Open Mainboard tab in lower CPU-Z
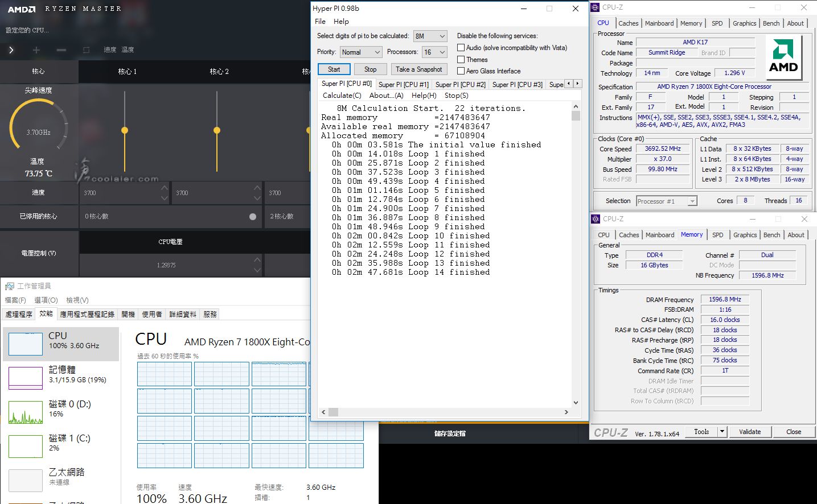Viewport: 817px width, 504px height. (660, 235)
